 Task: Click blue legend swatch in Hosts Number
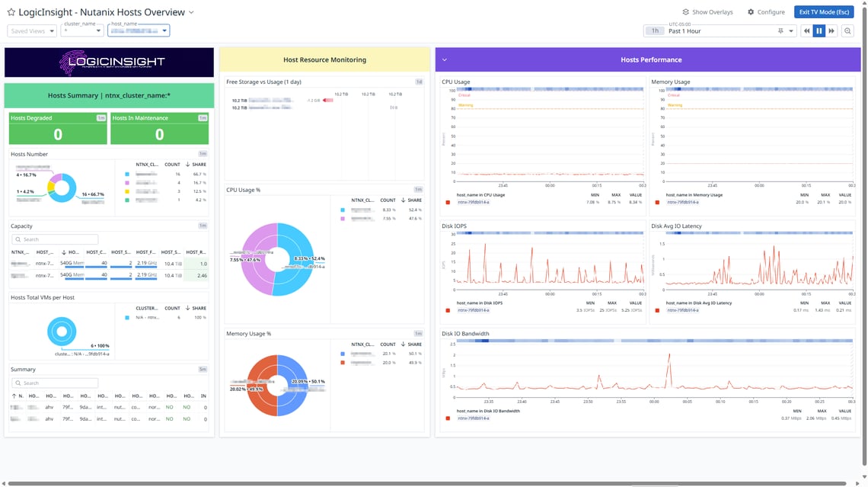click(x=126, y=175)
